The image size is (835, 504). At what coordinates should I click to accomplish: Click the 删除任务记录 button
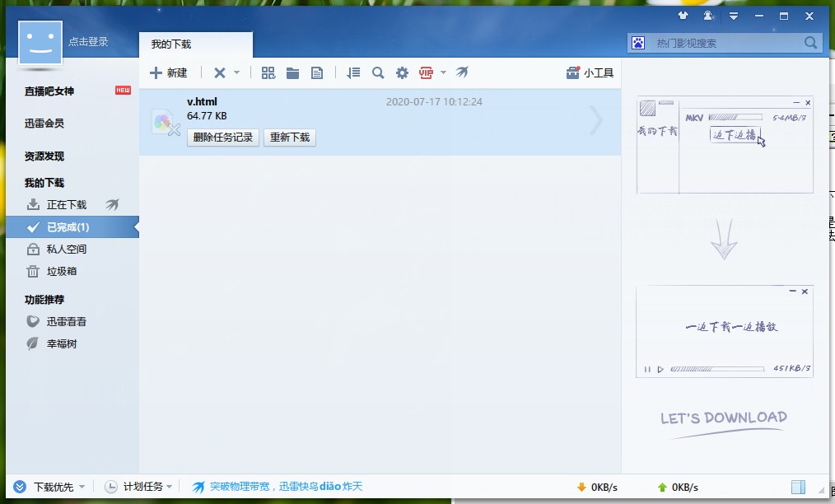pyautogui.click(x=222, y=138)
